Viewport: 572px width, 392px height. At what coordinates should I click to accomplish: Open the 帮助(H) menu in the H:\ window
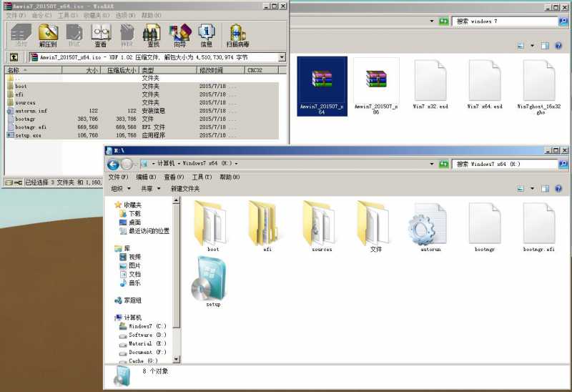(230, 177)
